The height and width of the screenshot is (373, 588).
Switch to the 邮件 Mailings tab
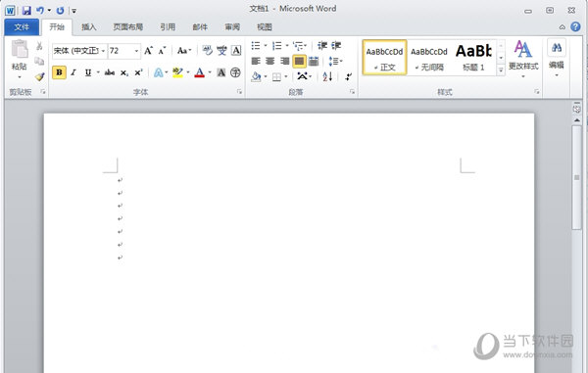pyautogui.click(x=200, y=27)
